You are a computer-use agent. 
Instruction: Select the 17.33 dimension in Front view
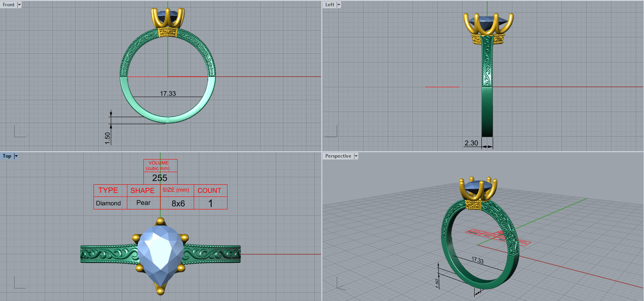click(168, 94)
